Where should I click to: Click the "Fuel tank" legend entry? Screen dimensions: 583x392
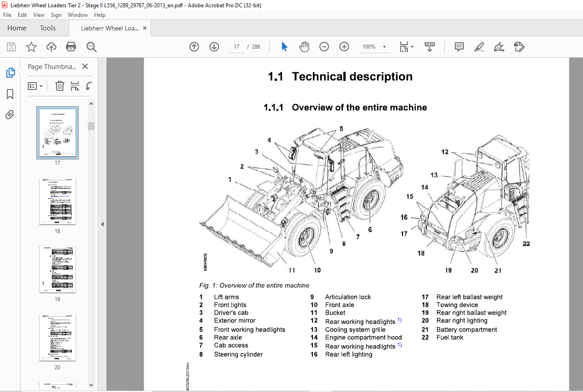450,337
